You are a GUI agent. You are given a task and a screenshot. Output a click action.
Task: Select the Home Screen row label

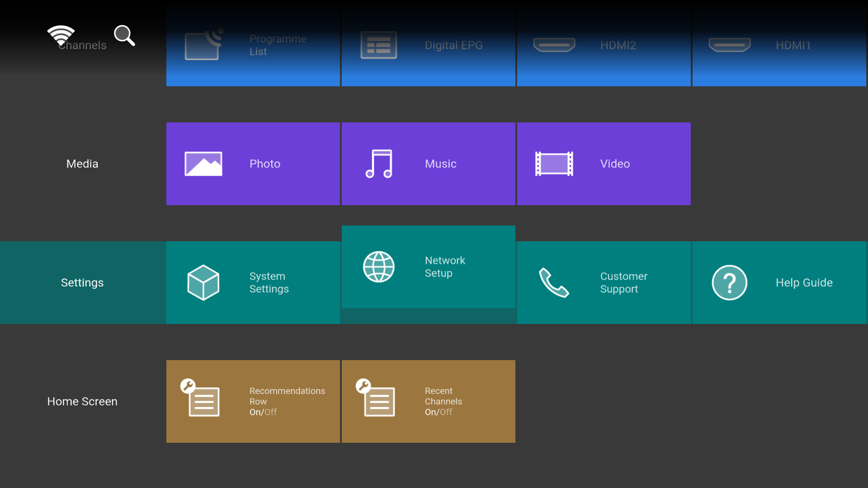[82, 401]
